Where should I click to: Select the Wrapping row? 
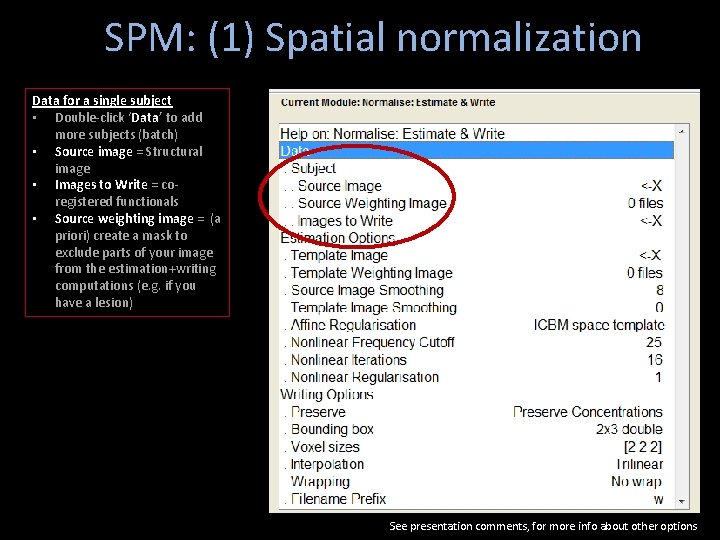(477, 482)
